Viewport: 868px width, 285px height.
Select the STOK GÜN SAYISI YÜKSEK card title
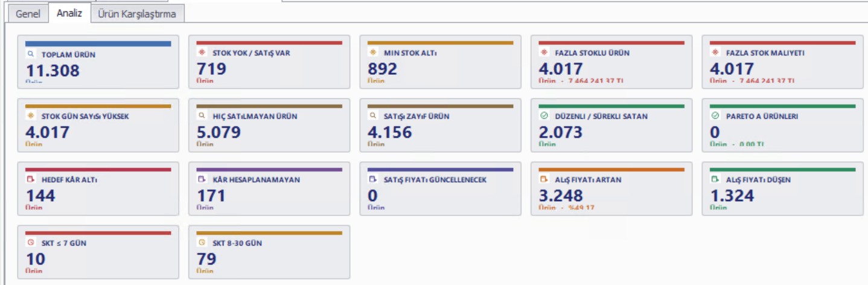85,117
